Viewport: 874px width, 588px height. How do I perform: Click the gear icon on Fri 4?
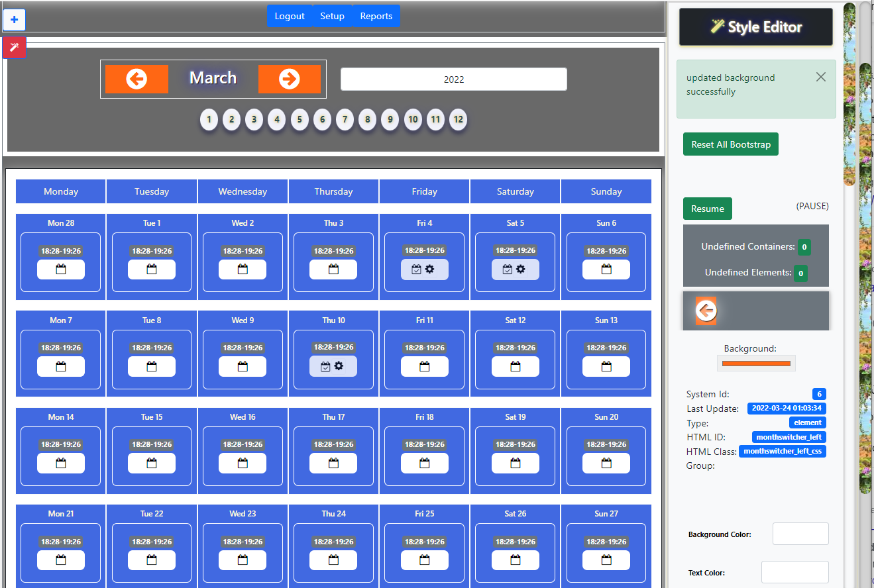[429, 269]
